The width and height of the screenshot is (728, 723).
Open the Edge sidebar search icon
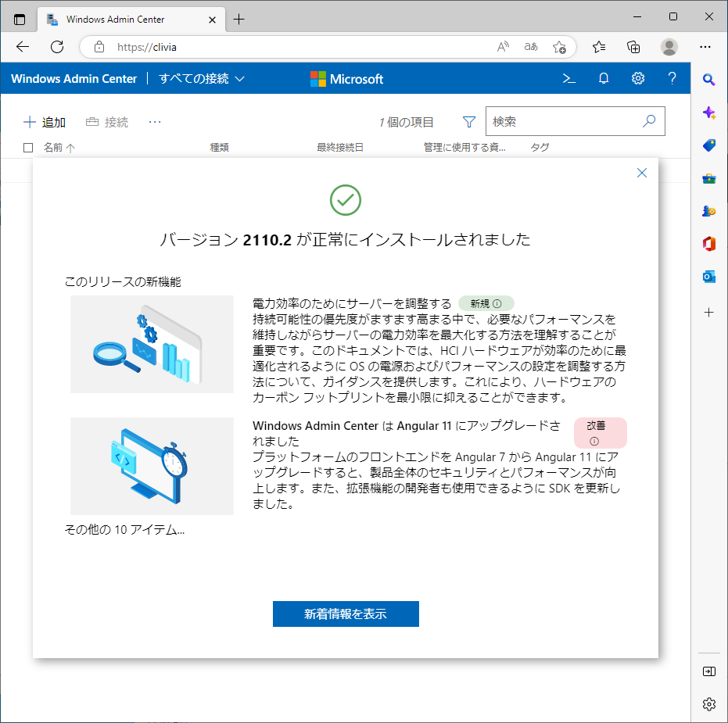click(x=708, y=80)
